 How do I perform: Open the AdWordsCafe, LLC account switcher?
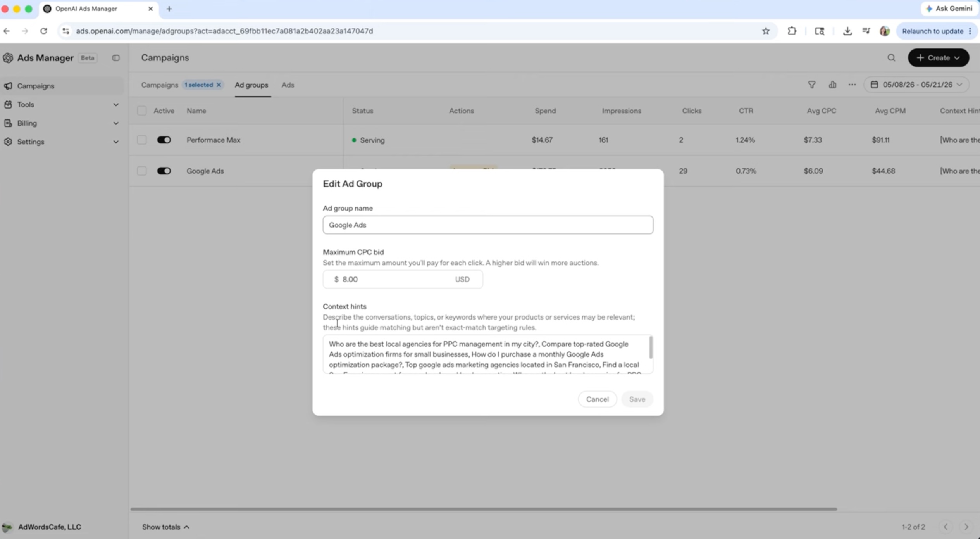tap(42, 527)
